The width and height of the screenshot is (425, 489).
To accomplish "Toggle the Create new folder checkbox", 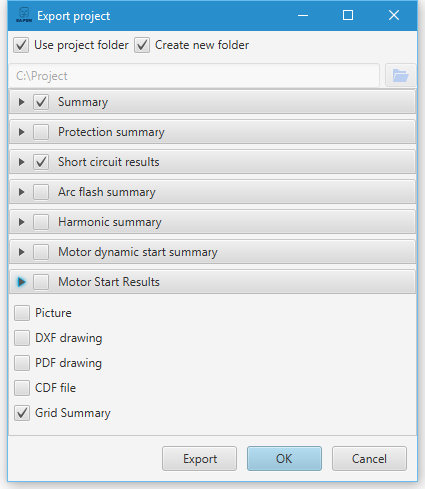I will point(142,45).
